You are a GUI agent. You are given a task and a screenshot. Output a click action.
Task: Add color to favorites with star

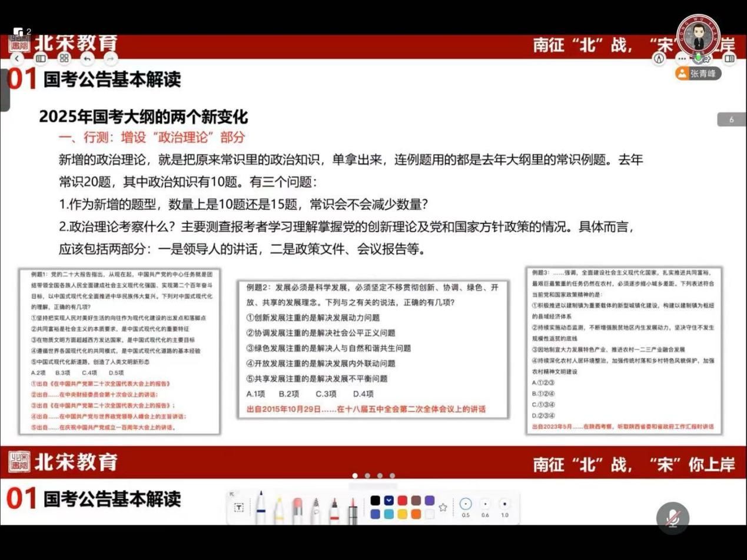(443, 507)
